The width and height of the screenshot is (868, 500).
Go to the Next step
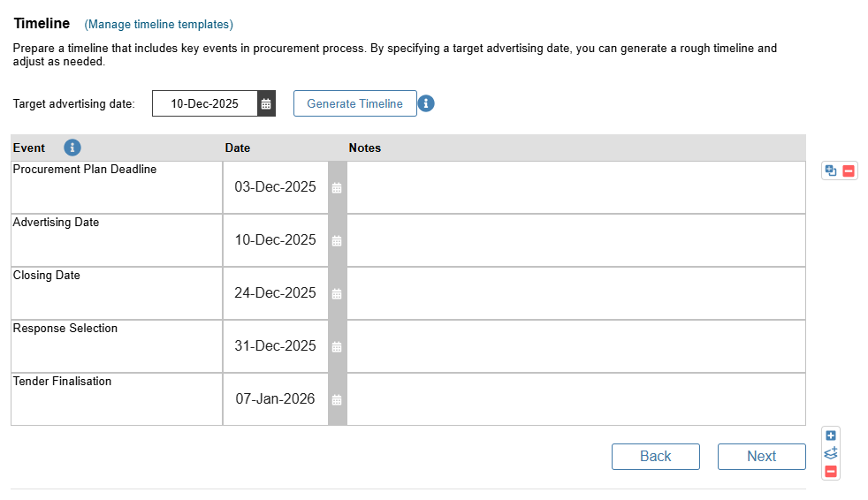point(762,457)
